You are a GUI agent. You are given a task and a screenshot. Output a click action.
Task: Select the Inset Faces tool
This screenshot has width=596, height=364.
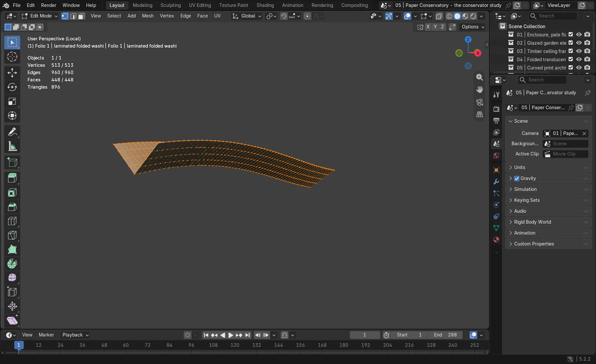(12, 193)
